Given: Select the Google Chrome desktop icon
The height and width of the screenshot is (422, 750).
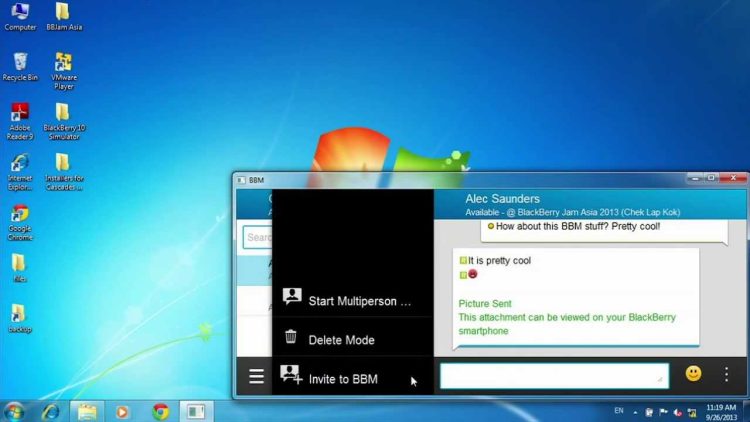Looking at the screenshot, I should click(x=20, y=222).
